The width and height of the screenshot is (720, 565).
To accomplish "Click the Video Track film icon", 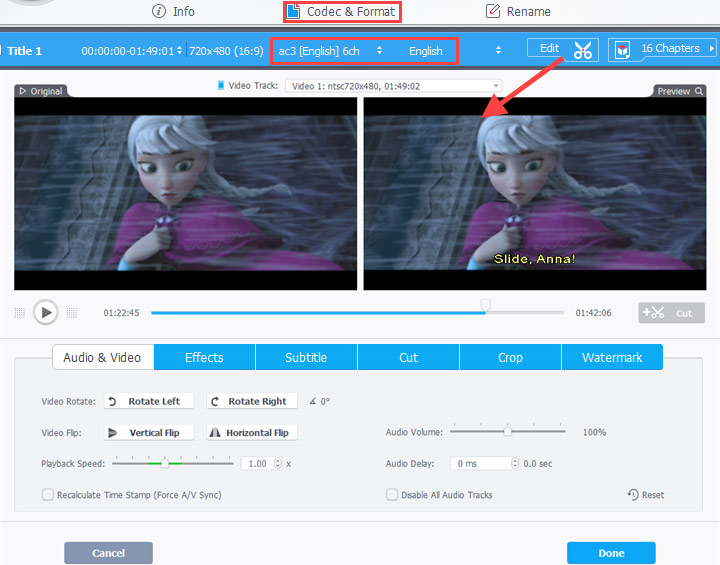I will point(221,85).
